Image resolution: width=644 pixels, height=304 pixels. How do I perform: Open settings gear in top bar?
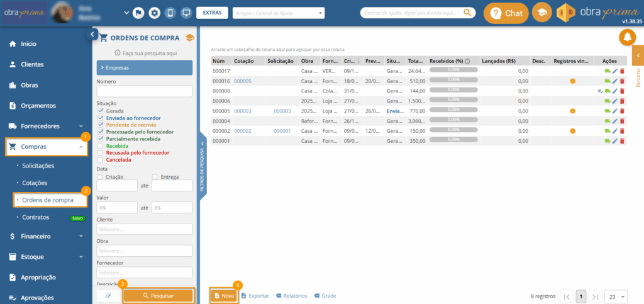tap(154, 13)
